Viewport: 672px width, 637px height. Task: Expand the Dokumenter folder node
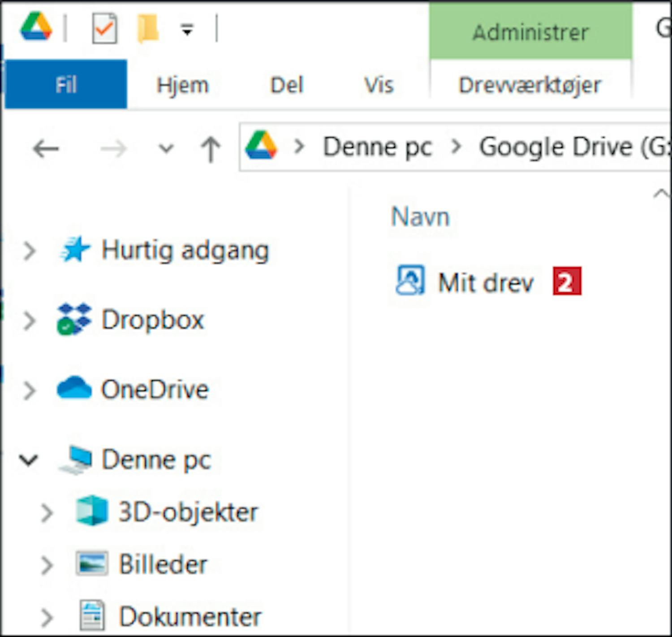tap(47, 617)
